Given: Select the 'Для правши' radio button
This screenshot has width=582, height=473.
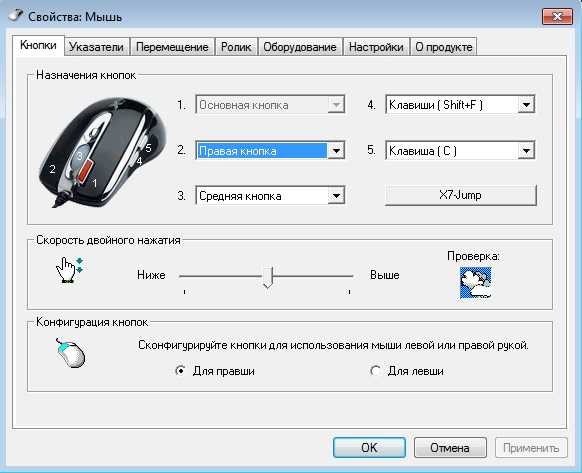Looking at the screenshot, I should (180, 371).
